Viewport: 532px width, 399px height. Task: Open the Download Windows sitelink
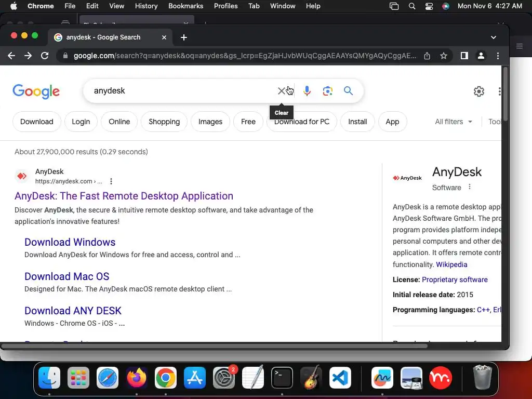(70, 242)
